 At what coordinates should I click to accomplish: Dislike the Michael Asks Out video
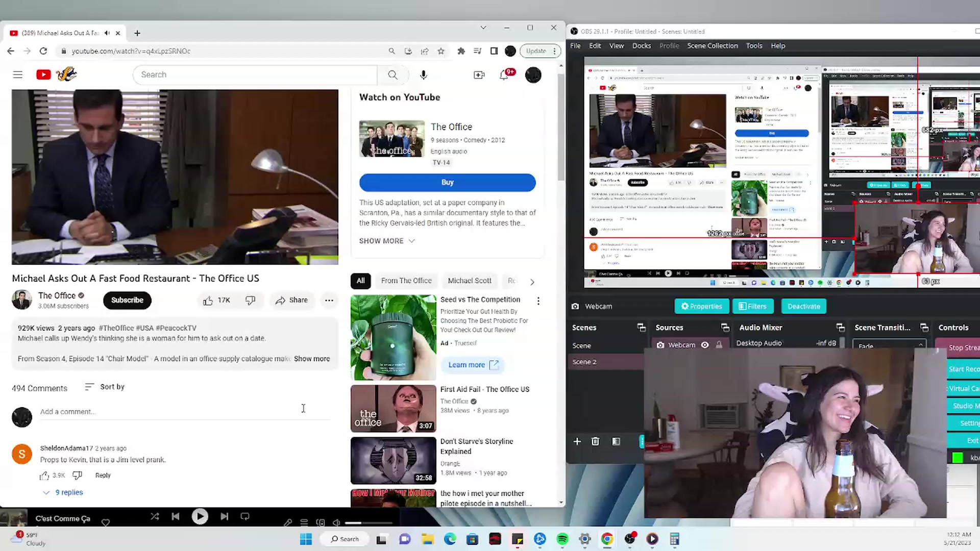tap(250, 300)
